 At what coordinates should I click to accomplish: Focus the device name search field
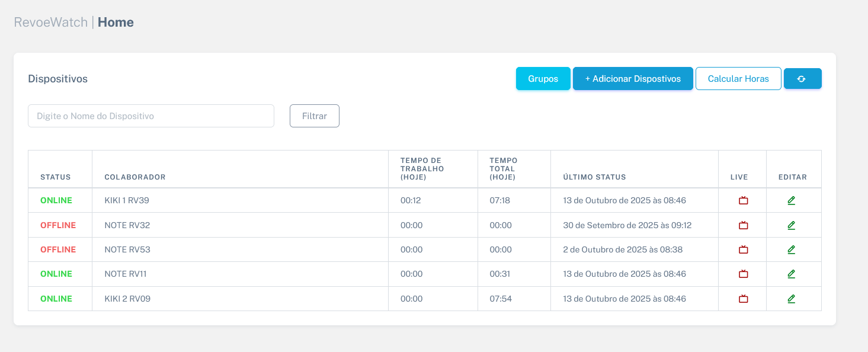(x=150, y=116)
